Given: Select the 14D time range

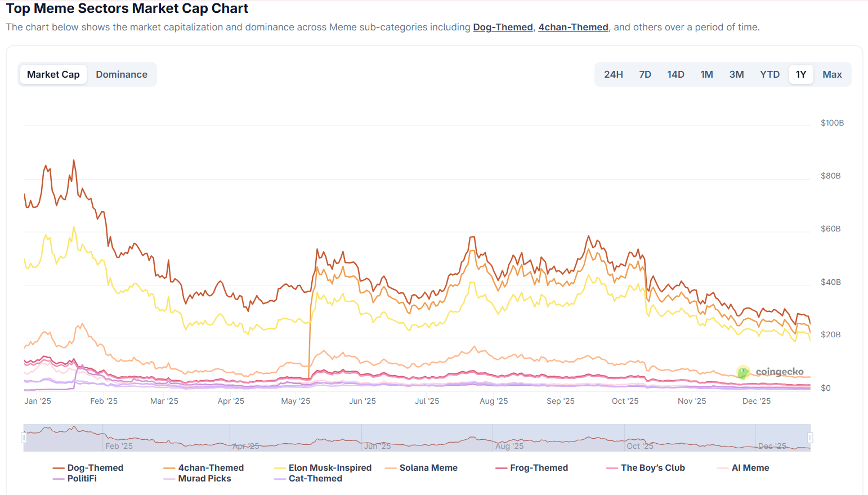Looking at the screenshot, I should [x=675, y=74].
